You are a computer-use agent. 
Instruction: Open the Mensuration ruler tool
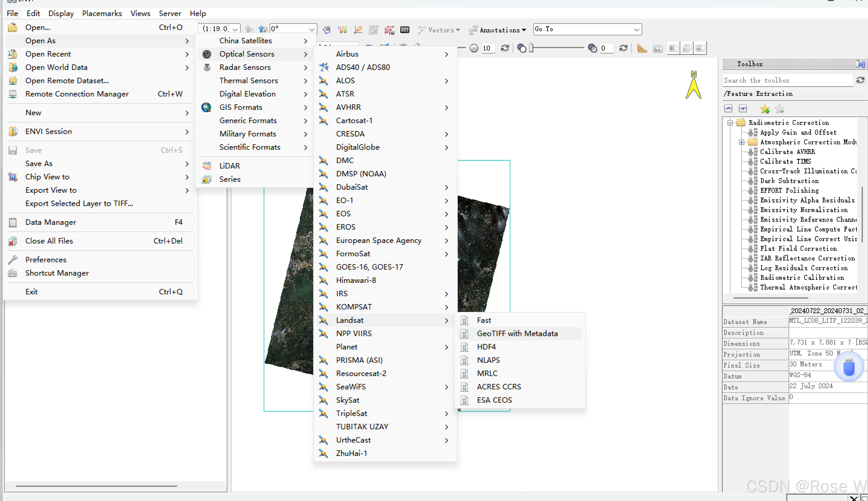642,48
